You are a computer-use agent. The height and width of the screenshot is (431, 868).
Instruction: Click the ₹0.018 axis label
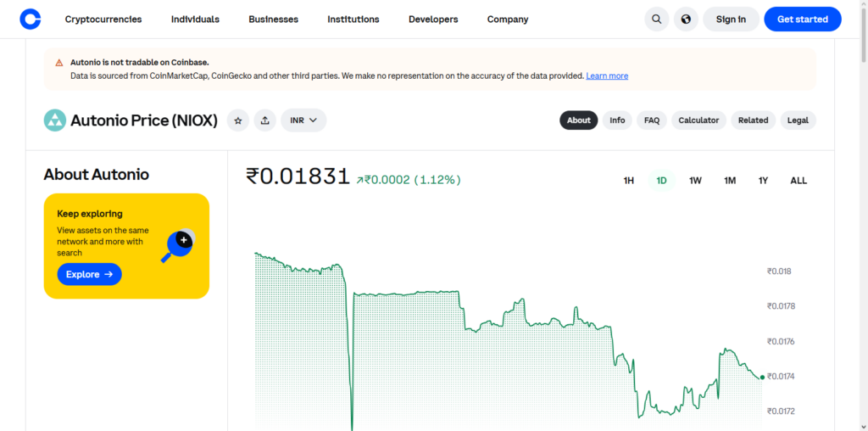[779, 271]
